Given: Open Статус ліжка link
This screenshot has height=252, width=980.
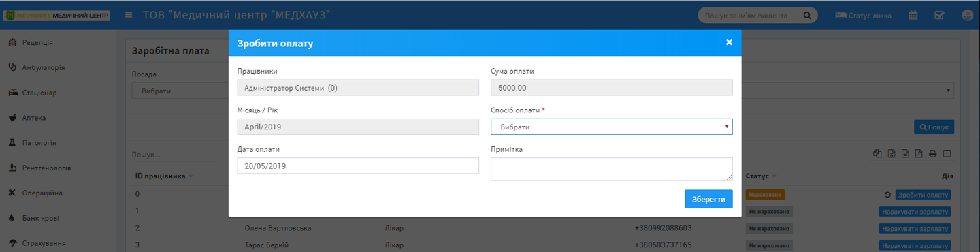Looking at the screenshot, I should (x=863, y=15).
